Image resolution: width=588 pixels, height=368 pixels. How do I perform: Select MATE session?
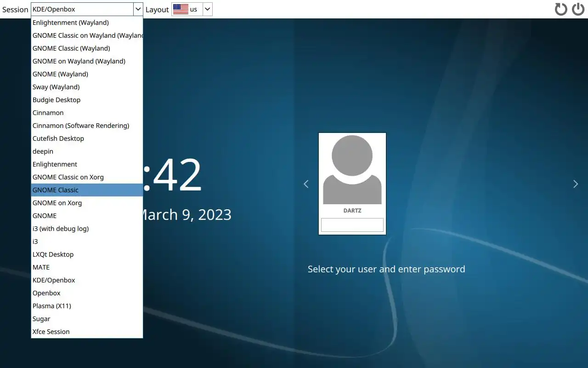tap(87, 267)
